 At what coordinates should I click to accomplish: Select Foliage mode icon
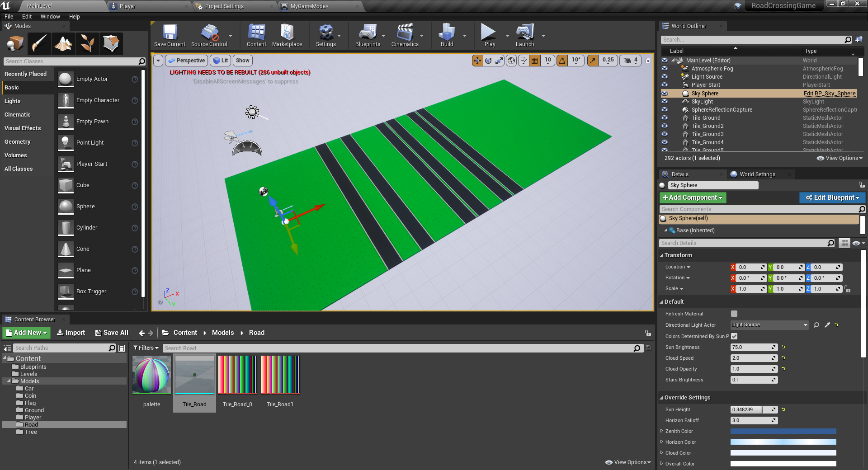pyautogui.click(x=87, y=44)
